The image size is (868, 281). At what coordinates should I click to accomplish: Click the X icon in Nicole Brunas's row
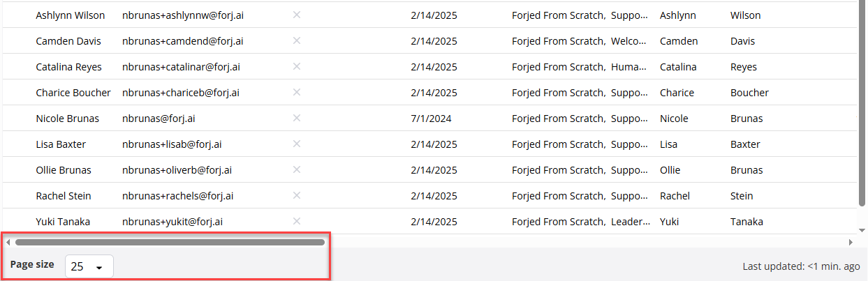point(297,118)
